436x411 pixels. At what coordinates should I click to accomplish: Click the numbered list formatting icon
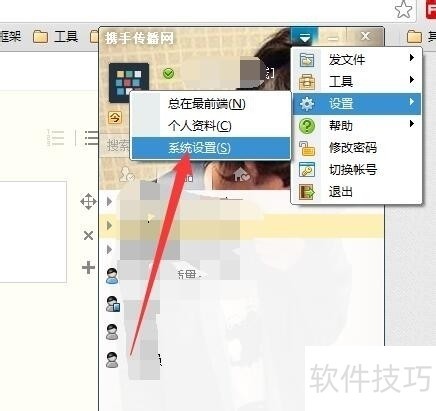coord(55,138)
